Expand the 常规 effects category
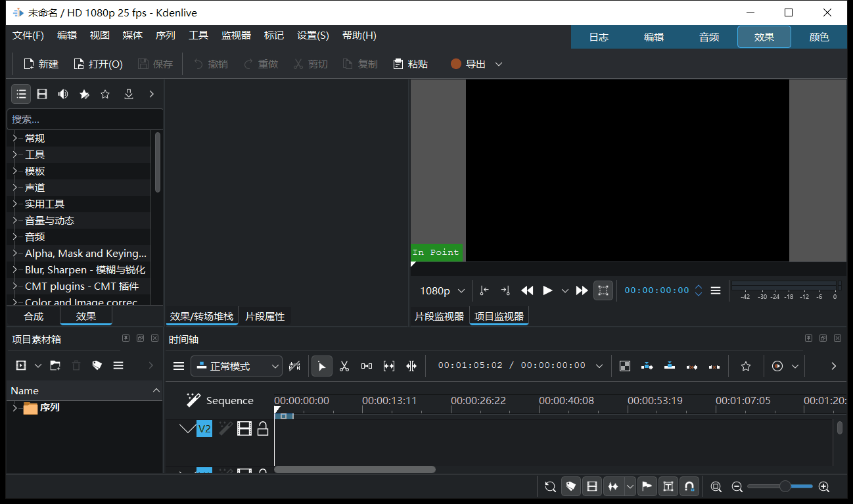853x504 pixels. [14, 138]
